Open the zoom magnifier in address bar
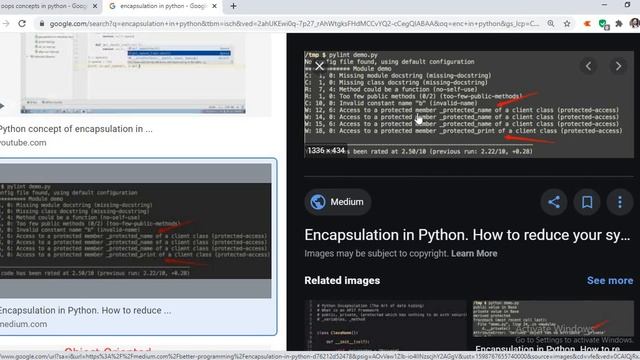Screen dimensions: 640x360 pos(551,24)
